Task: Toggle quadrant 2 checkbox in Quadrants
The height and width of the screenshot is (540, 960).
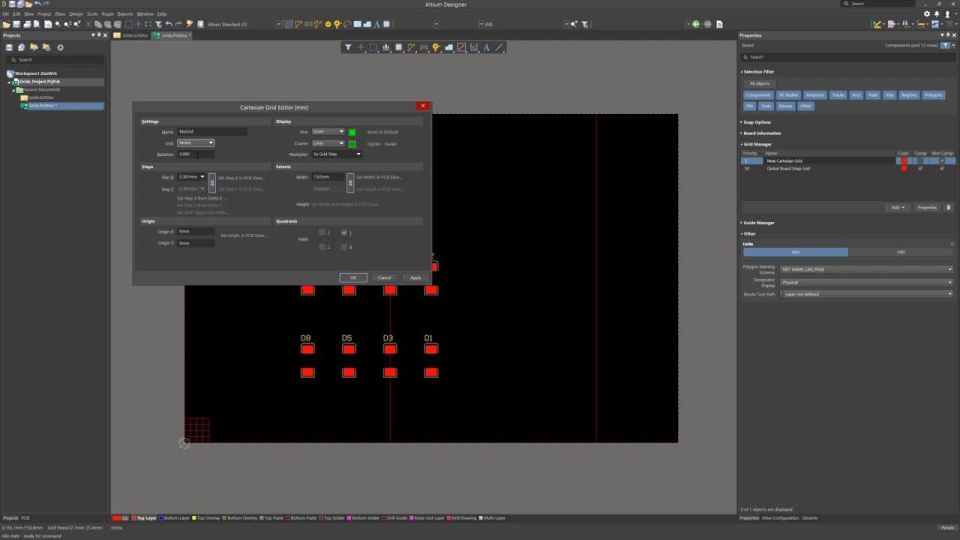Action: [322, 233]
